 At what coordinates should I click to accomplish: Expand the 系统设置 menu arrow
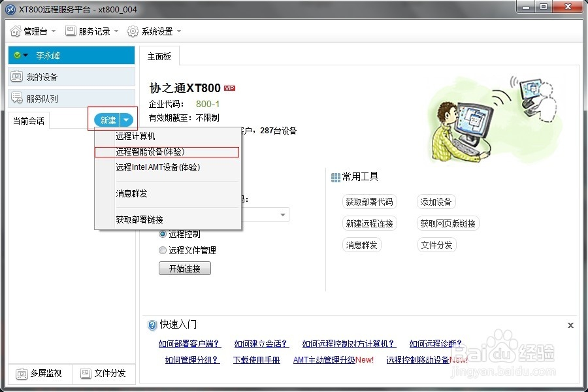pyautogui.click(x=179, y=31)
